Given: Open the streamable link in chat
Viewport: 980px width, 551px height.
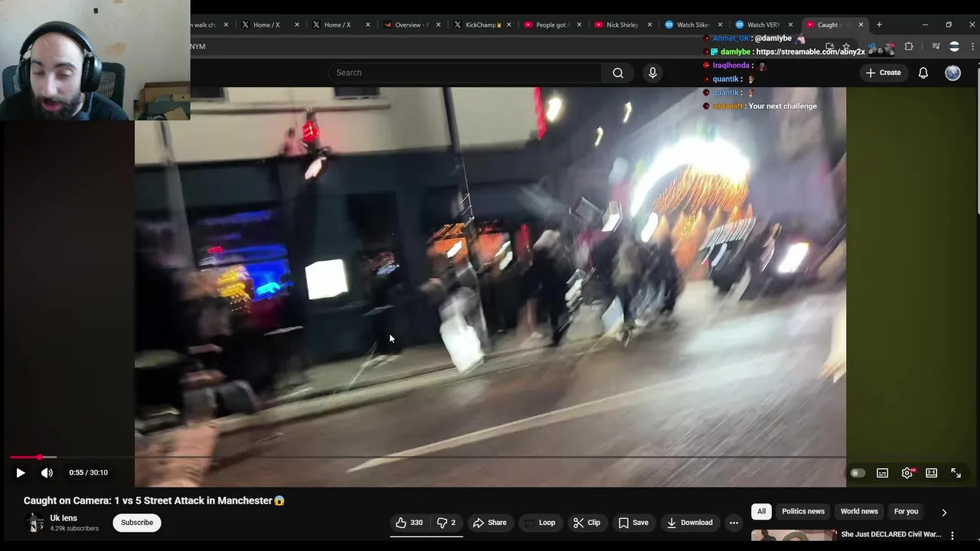Looking at the screenshot, I should click(x=810, y=52).
